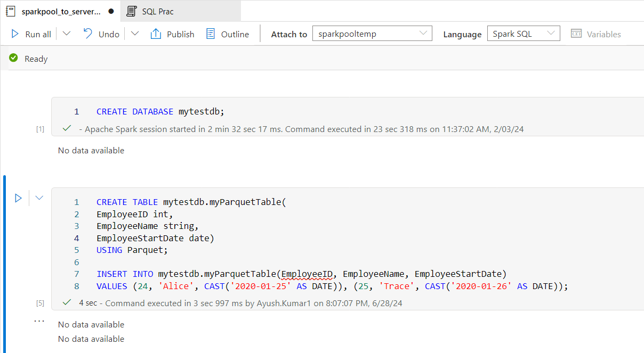
Task: Click the green Ready status checkmark
Action: point(13,58)
